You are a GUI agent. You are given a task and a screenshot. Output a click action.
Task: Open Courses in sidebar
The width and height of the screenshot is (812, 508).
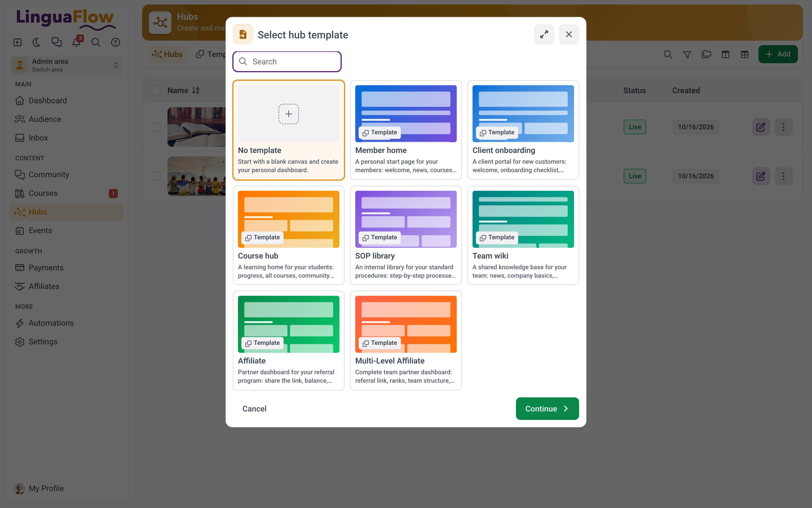click(67, 193)
